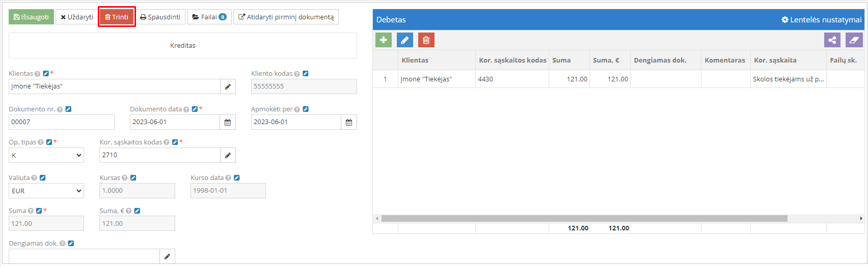868x267 pixels.
Task: Expand the Valiuta EUR dropdown
Action: click(x=46, y=191)
